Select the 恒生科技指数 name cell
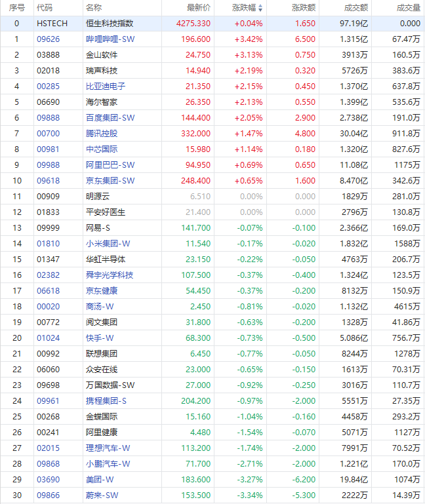The image size is (425, 504). (x=110, y=24)
